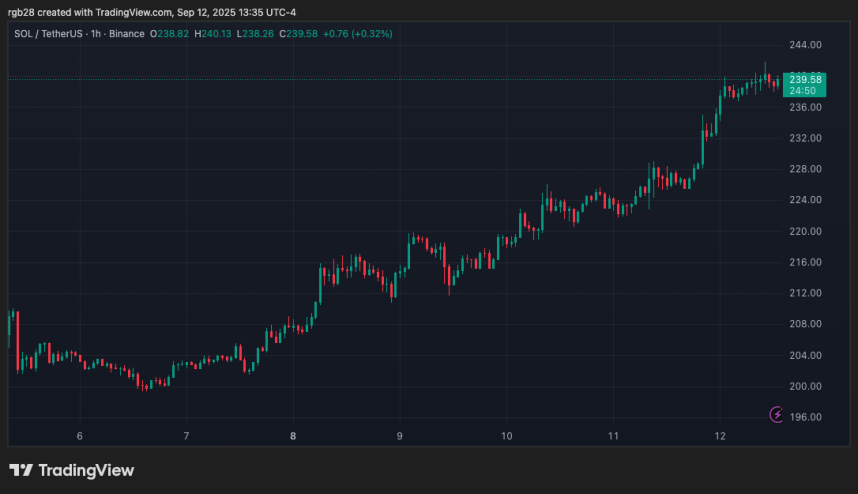Click the TradingView logo icon

pos(21,470)
